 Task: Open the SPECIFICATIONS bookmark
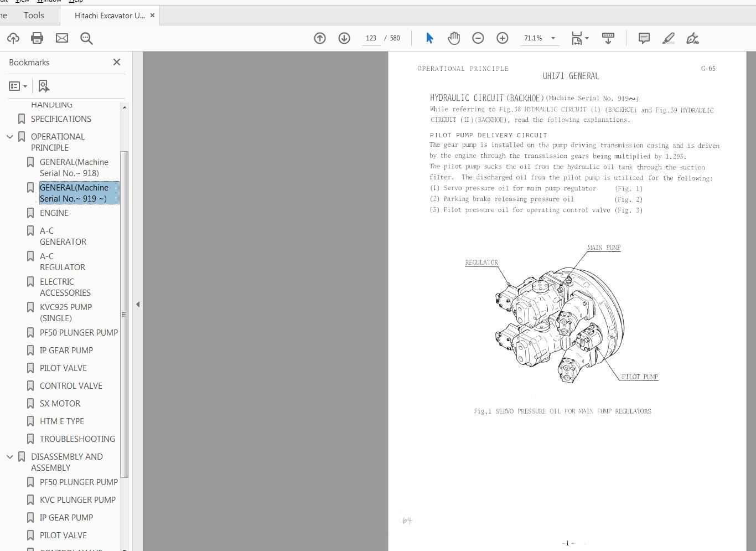click(61, 119)
